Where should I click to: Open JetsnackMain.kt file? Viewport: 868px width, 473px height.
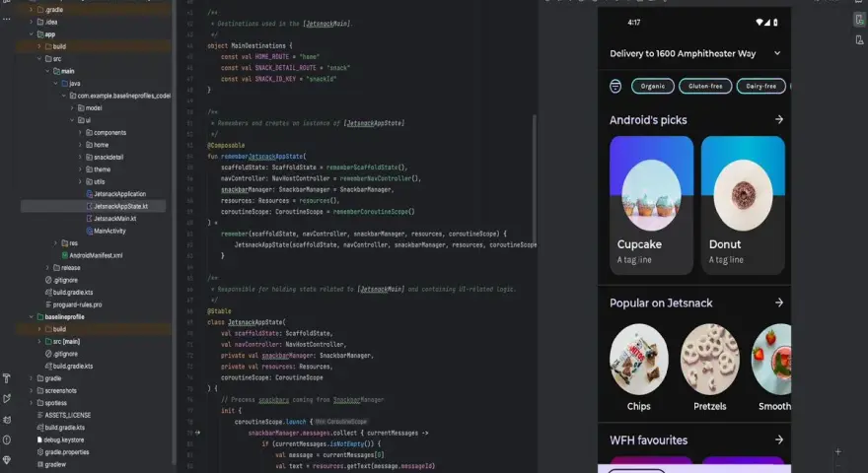111,219
